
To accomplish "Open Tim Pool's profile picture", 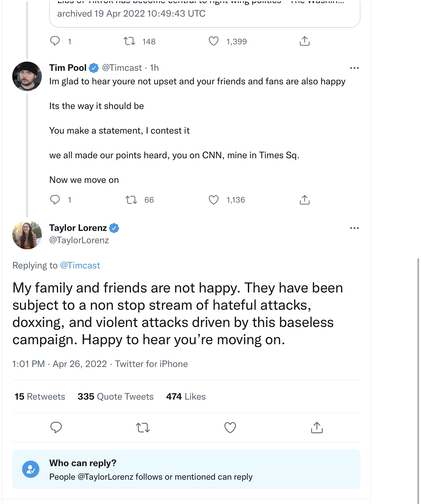I will click(x=27, y=76).
